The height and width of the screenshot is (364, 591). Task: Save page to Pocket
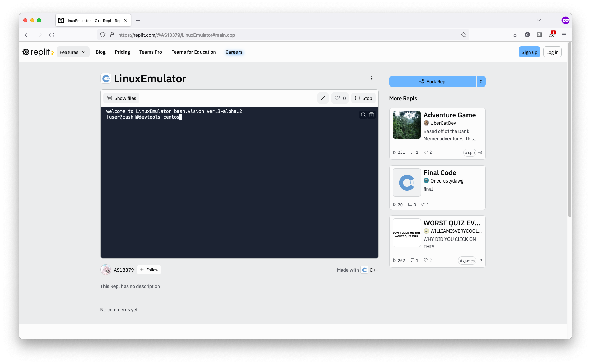click(x=515, y=35)
